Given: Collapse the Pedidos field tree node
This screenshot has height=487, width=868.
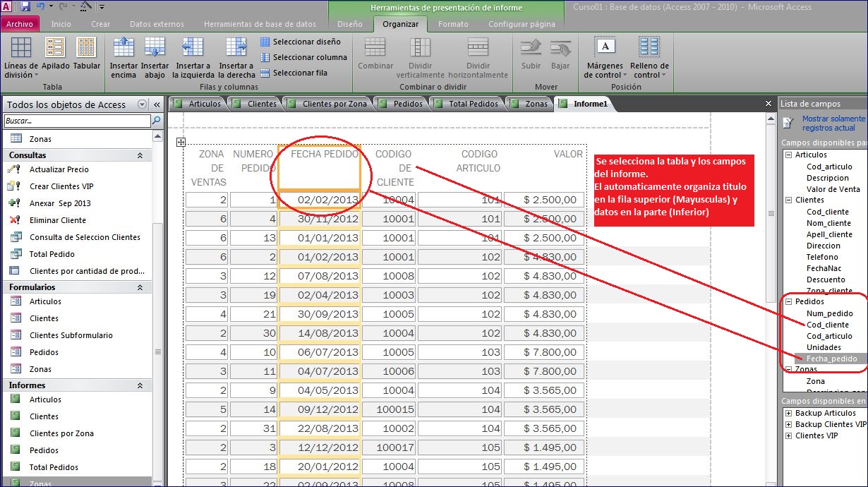Looking at the screenshot, I should [x=789, y=302].
